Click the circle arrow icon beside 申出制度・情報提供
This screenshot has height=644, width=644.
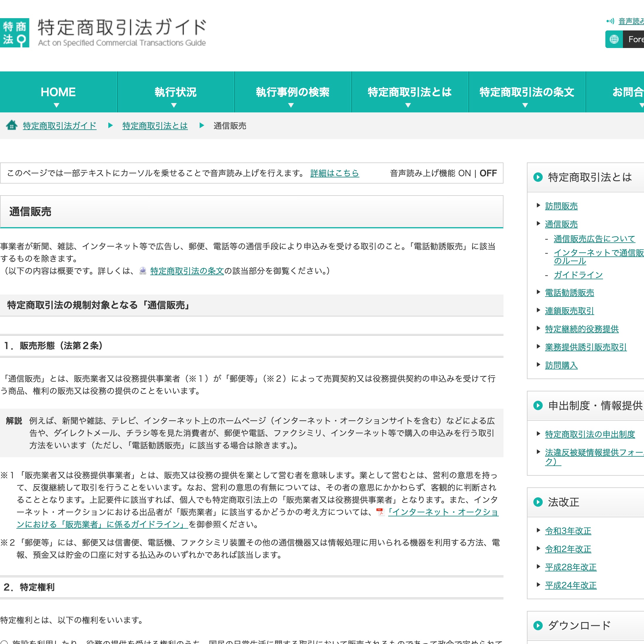[x=538, y=405]
